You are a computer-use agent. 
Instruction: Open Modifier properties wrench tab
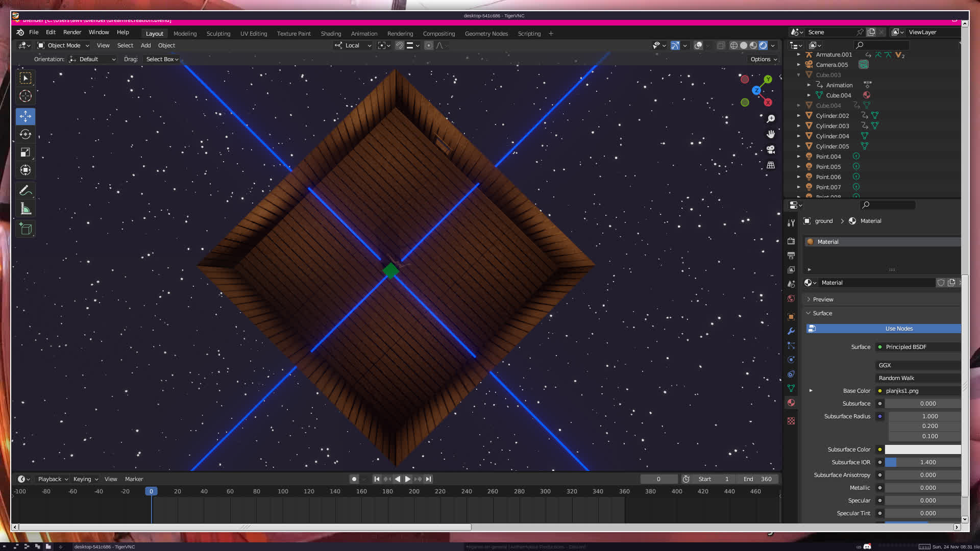coord(791,331)
